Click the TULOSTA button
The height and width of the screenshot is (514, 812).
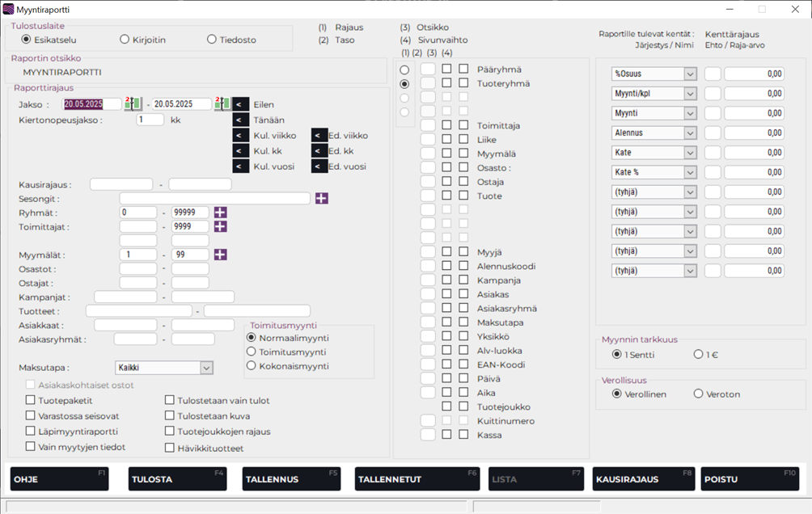(177, 478)
